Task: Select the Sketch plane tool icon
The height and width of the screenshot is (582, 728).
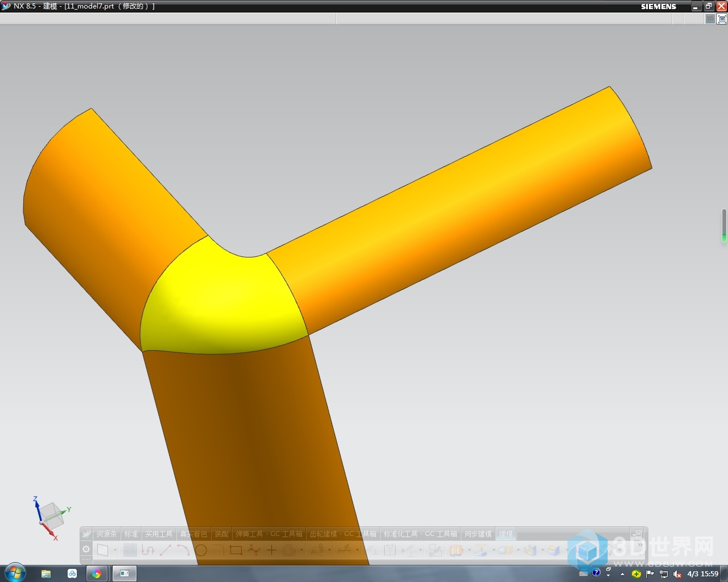Action: tap(103, 550)
